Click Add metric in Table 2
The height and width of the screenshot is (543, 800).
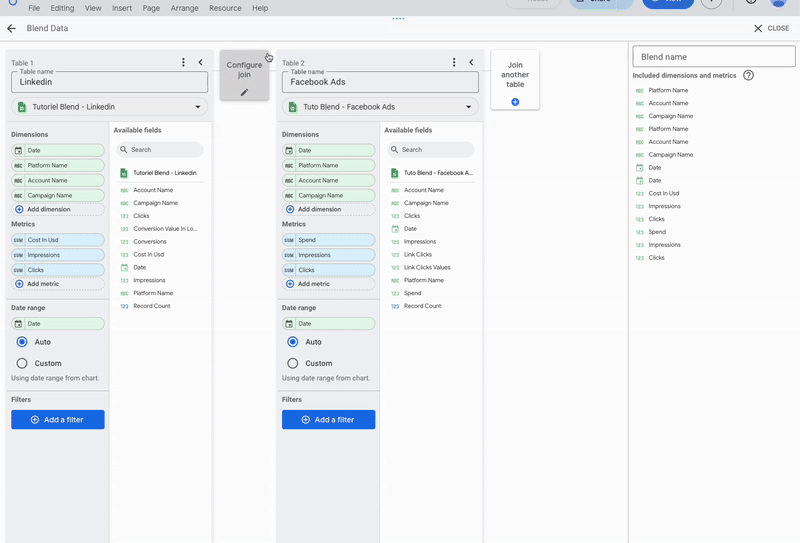pos(329,284)
